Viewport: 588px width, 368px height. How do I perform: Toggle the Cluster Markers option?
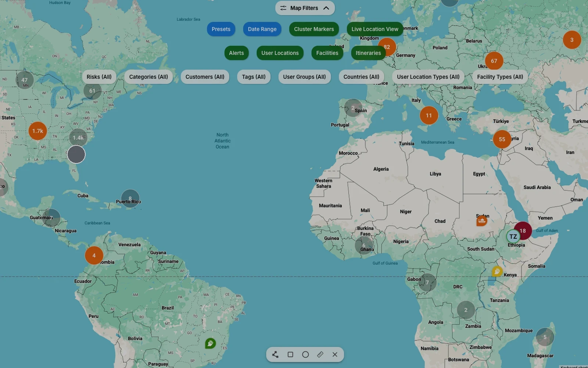pyautogui.click(x=314, y=29)
